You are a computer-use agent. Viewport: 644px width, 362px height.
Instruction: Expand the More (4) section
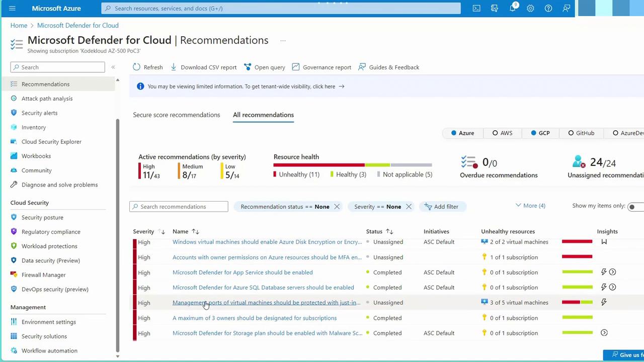(530, 206)
